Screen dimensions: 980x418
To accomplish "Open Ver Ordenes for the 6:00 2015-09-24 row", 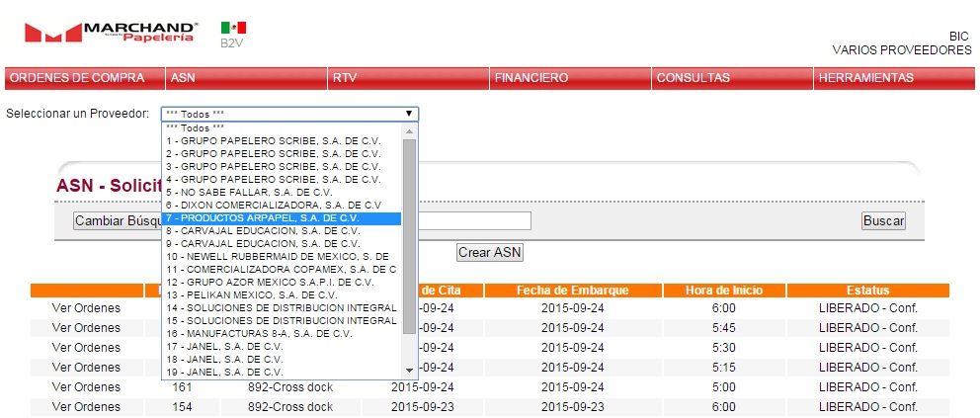I will click(x=86, y=308).
